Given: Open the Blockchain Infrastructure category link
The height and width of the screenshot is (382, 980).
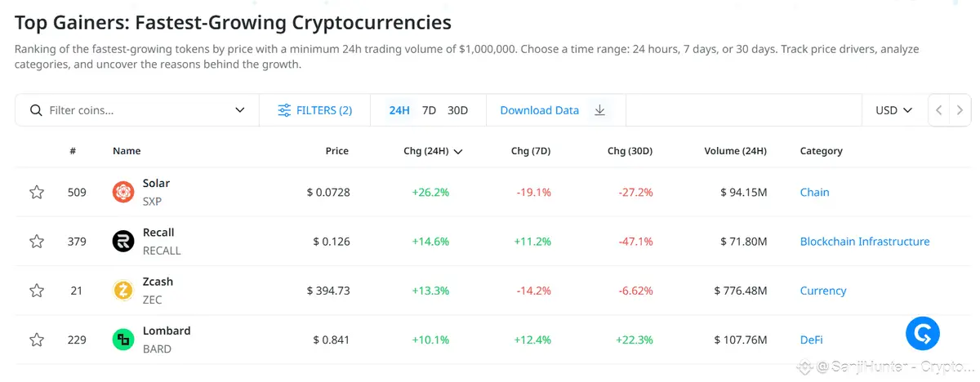Looking at the screenshot, I should point(864,242).
